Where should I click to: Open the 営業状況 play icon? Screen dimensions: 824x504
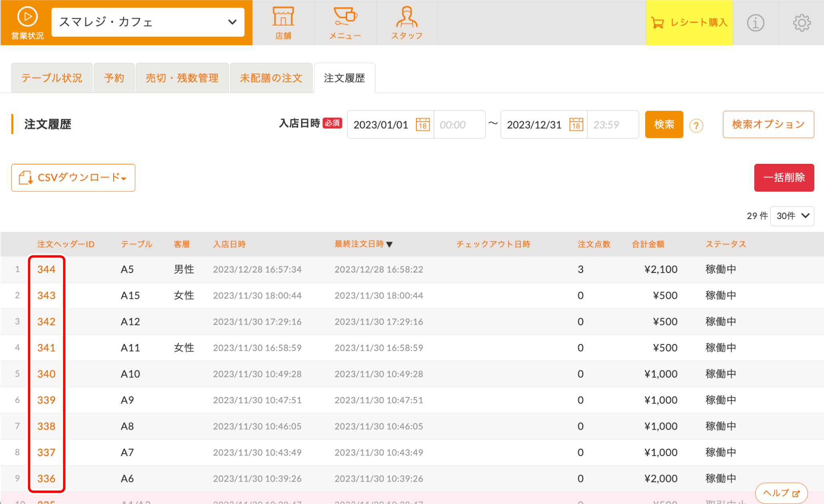point(27,22)
